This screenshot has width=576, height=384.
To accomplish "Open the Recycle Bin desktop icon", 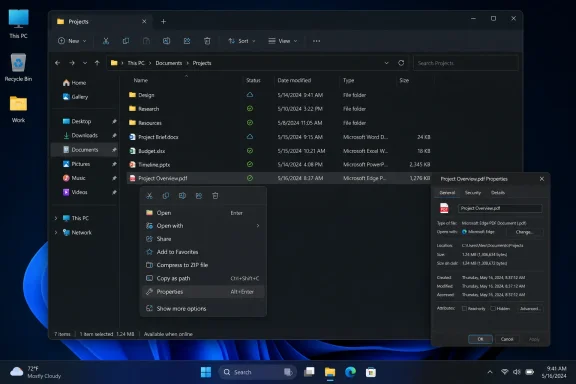I will point(18,68).
